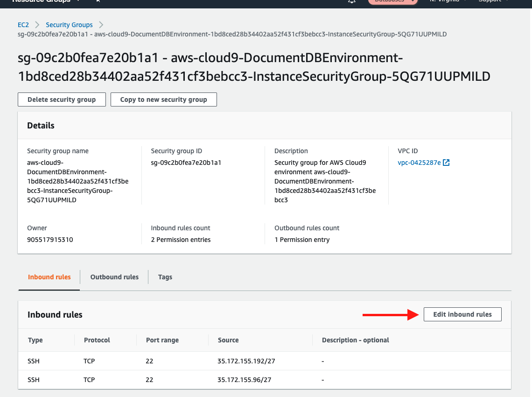This screenshot has height=397, width=532.
Task: Click Delete security group button
Action: tap(62, 99)
